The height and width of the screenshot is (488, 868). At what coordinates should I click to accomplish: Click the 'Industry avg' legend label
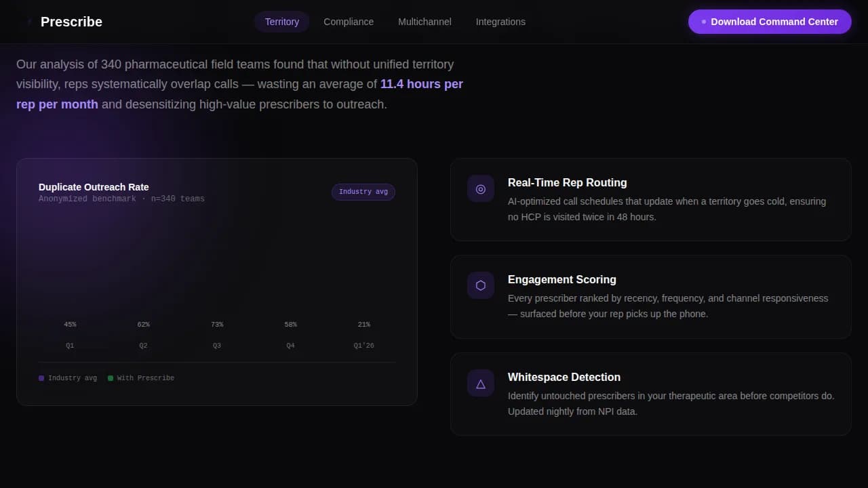click(x=73, y=378)
